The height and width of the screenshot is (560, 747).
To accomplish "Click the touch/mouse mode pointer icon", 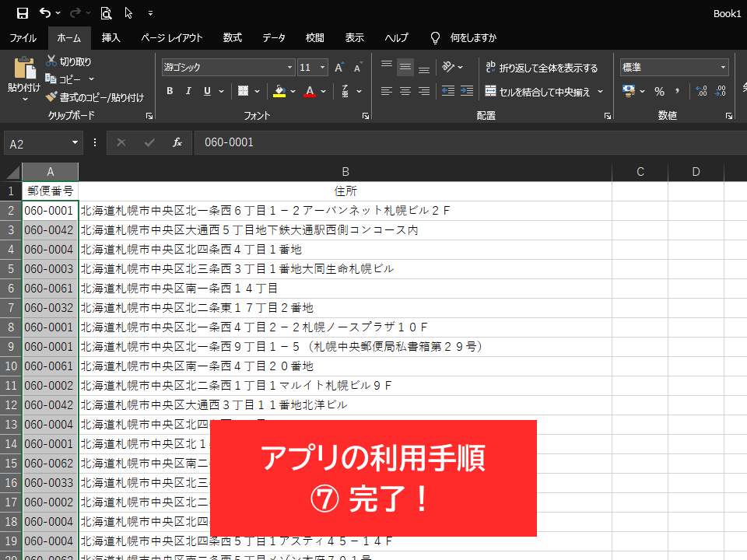I will pyautogui.click(x=128, y=13).
